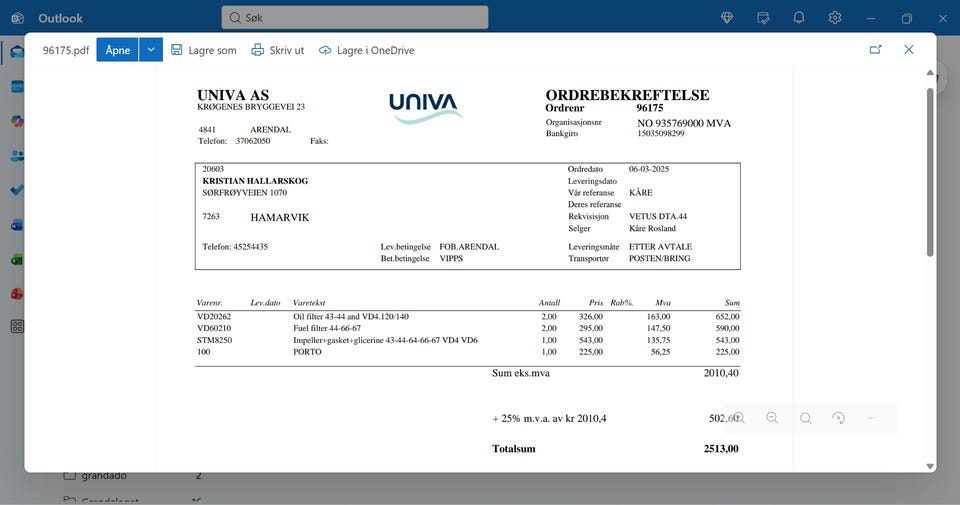Click the Bankgiro number 15035098299
The image size is (960, 505).
[x=661, y=133]
